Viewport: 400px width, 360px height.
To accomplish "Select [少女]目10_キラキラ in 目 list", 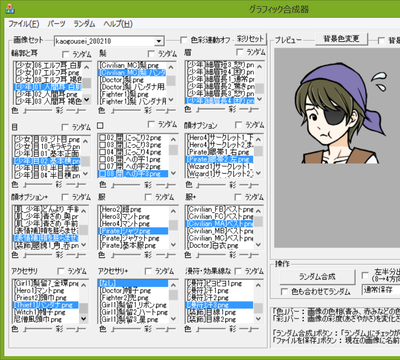I will [47, 146].
